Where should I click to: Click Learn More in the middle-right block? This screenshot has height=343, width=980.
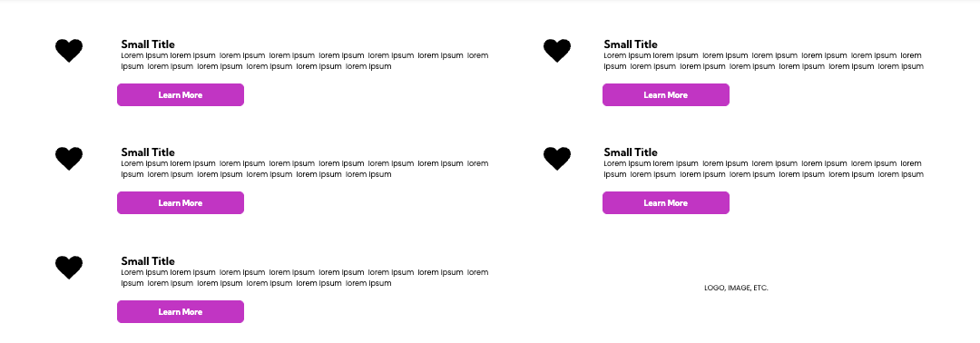(666, 203)
